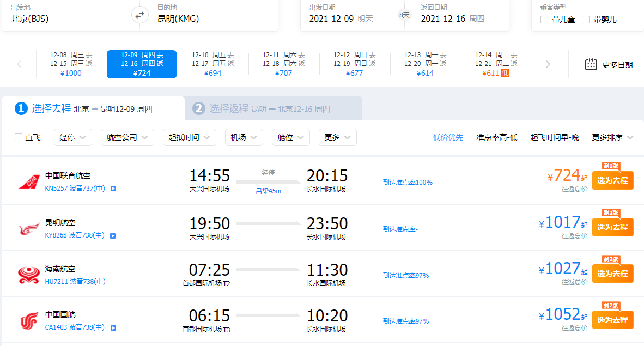This screenshot has height=346, width=644.
Task: Toggle the 直飞 direct flight checkbox
Action: tap(19, 137)
